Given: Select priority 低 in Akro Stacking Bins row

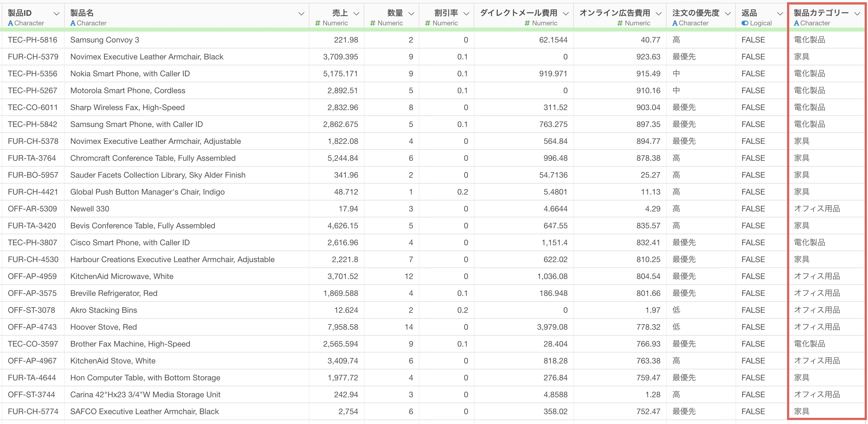Looking at the screenshot, I should tap(676, 310).
